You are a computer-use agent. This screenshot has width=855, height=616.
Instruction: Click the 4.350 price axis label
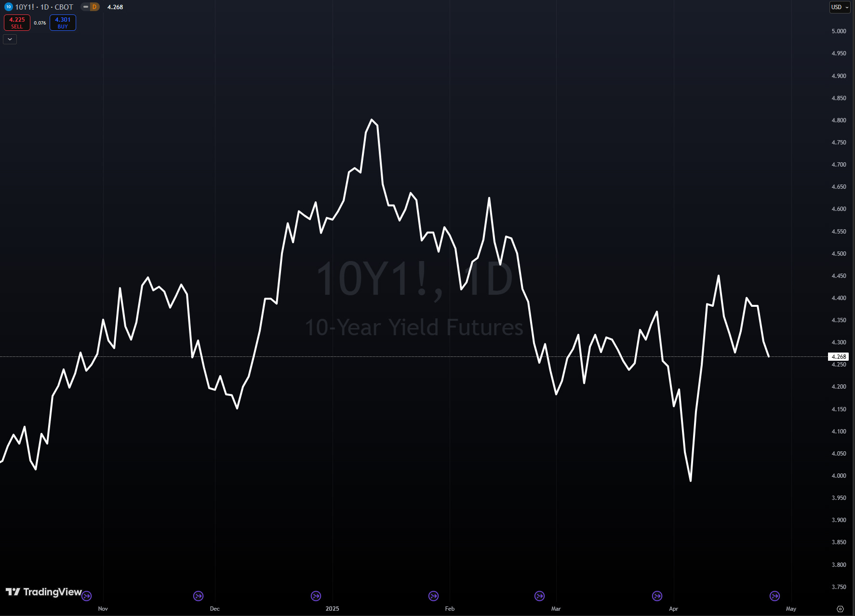(x=839, y=320)
